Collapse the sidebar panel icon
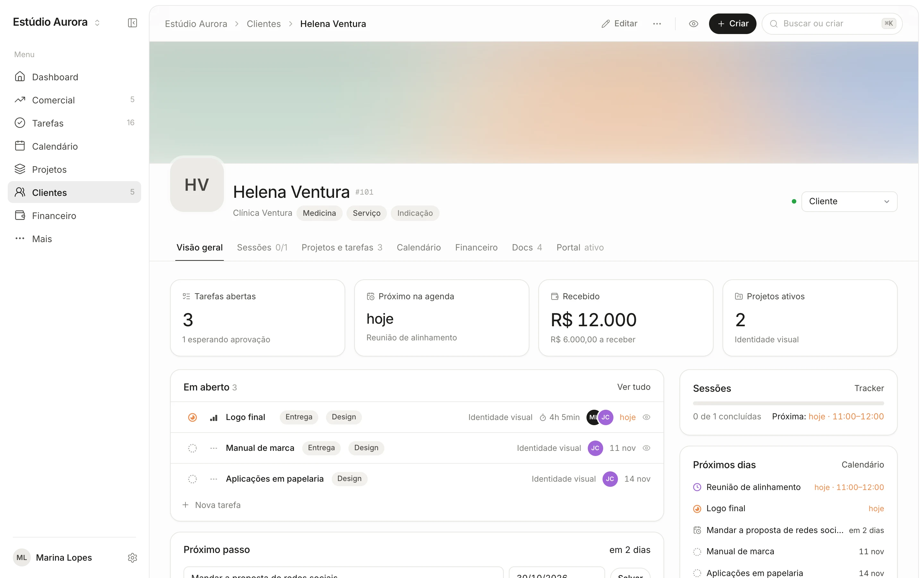 click(x=132, y=23)
